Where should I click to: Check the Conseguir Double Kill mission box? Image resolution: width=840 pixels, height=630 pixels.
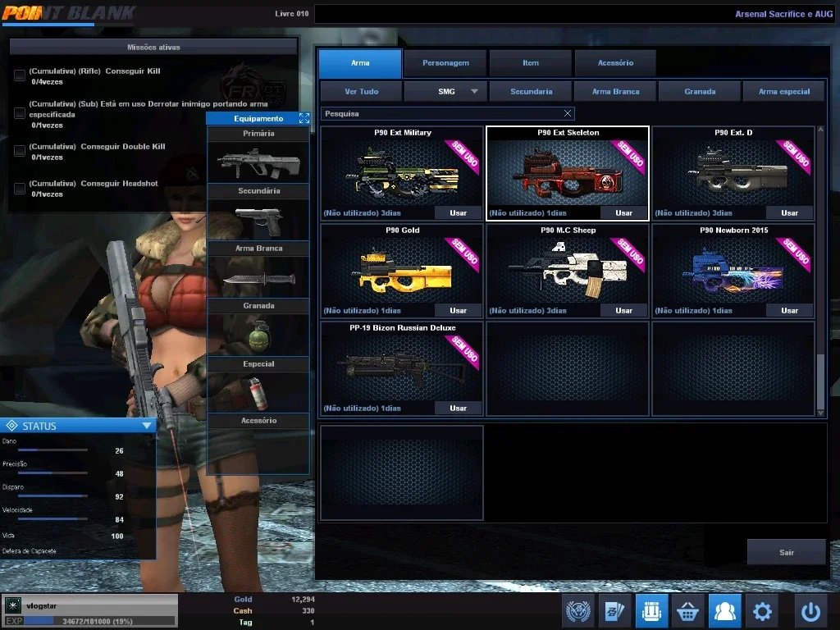pyautogui.click(x=20, y=151)
